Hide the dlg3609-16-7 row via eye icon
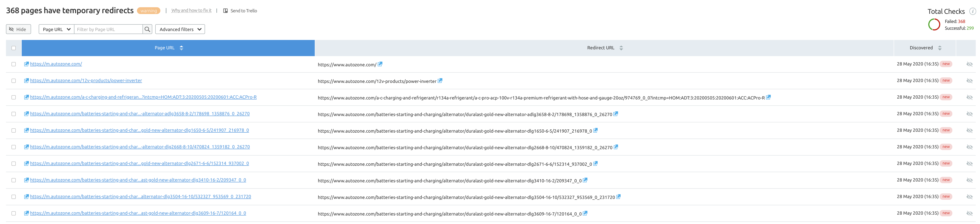Screen dimensions: 980x224 [969, 213]
